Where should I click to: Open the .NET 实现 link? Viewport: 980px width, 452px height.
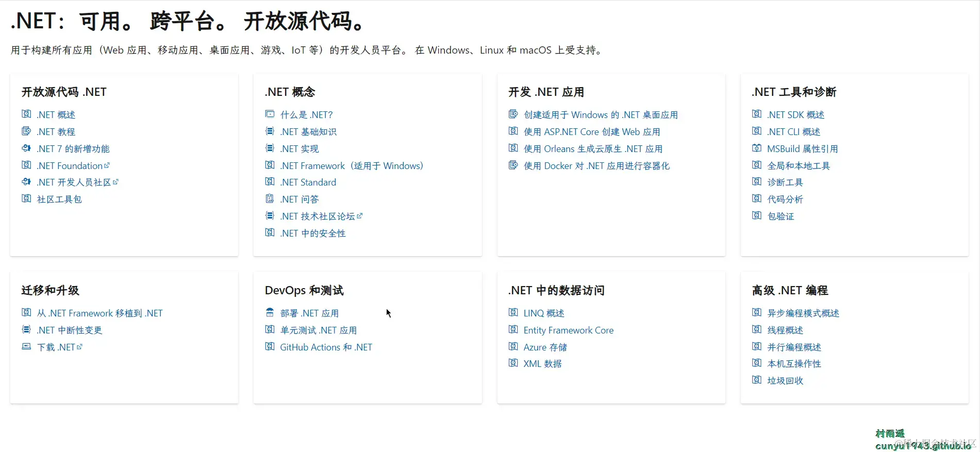(x=300, y=148)
